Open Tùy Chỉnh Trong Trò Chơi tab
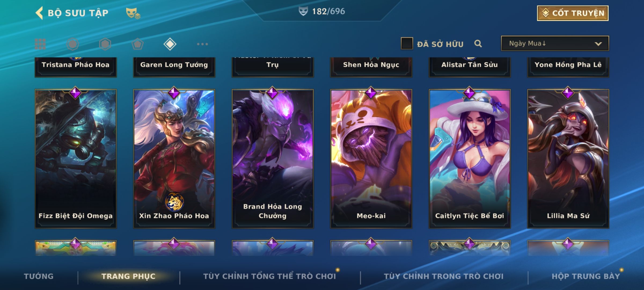The image size is (644, 290). (x=444, y=276)
